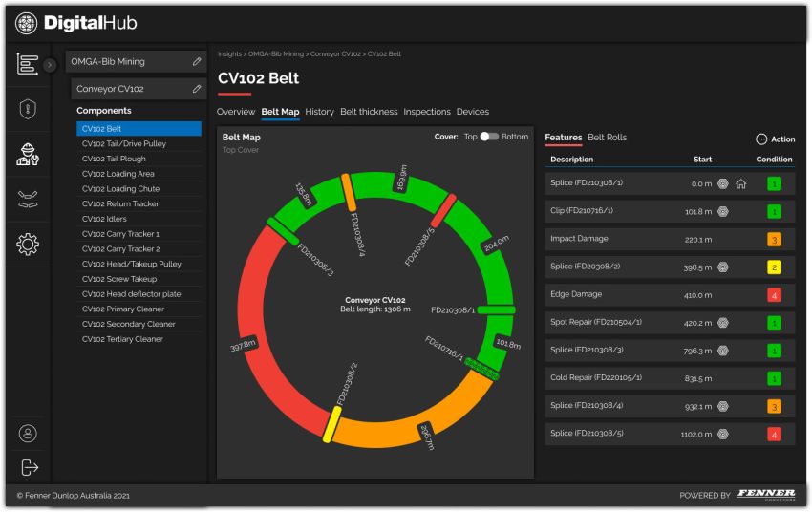Click the orange FD210308/4 splice marker
This screenshot has width=812, height=512.
[x=348, y=192]
